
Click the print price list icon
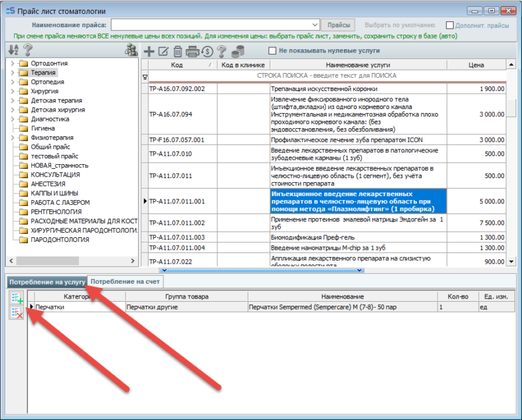[x=193, y=51]
